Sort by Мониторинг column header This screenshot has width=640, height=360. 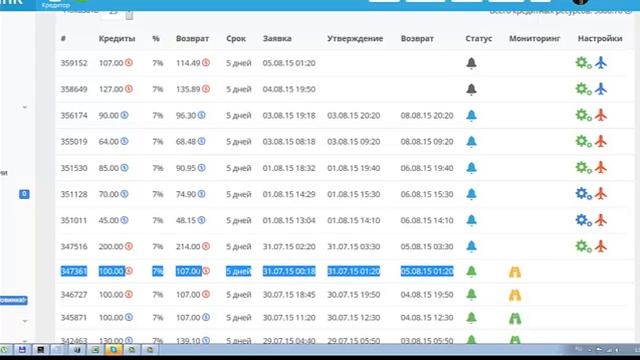[534, 38]
